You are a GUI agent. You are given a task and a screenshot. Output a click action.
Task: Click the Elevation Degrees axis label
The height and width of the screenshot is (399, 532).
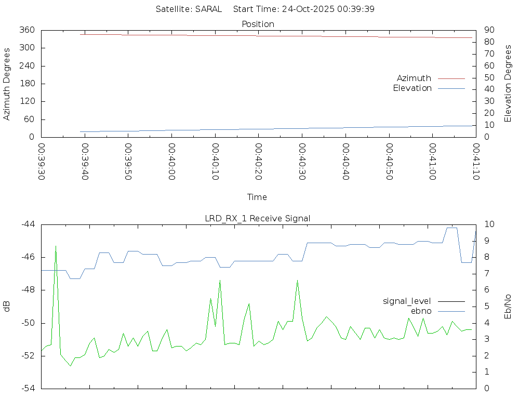click(508, 84)
